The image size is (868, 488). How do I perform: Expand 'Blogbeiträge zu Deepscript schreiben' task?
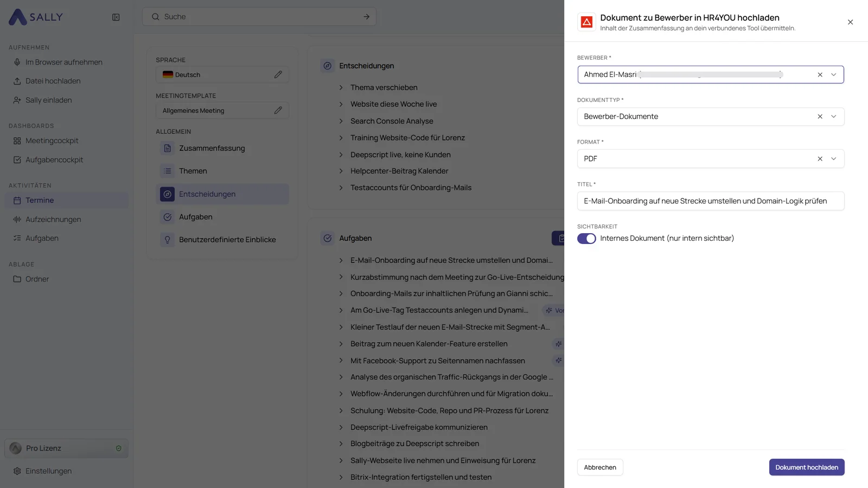click(x=341, y=444)
